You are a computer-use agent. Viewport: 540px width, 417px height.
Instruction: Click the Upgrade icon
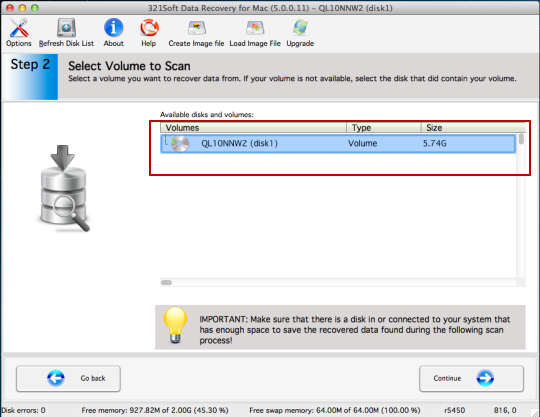(x=300, y=28)
